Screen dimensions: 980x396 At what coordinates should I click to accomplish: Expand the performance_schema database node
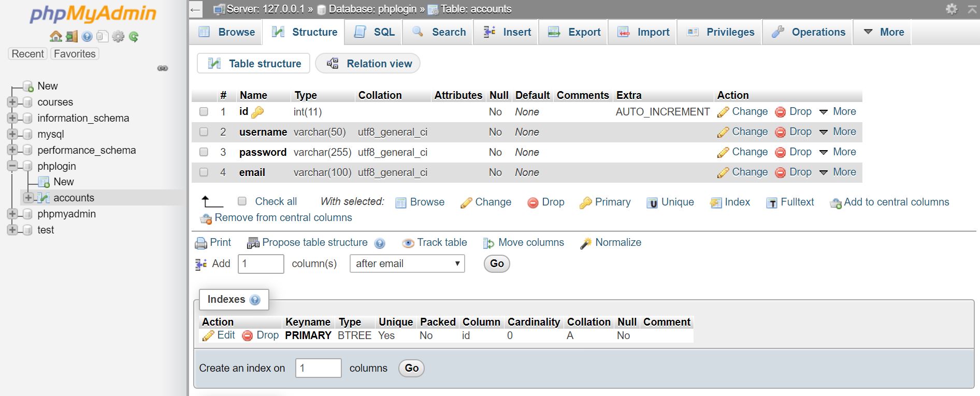click(12, 151)
